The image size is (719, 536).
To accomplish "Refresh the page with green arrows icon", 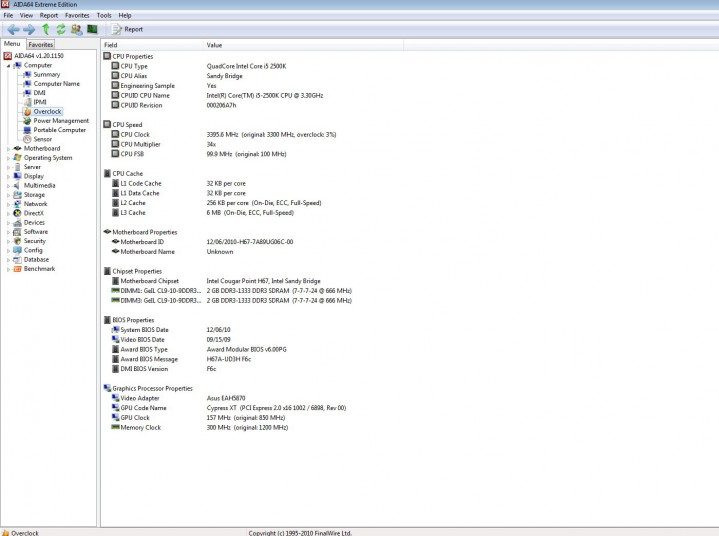I will point(61,29).
